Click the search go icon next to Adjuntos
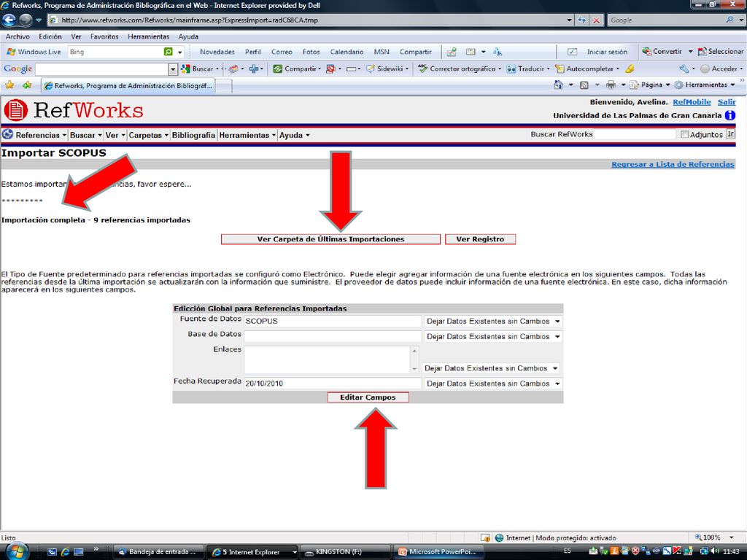The height and width of the screenshot is (560, 747). coord(730,134)
